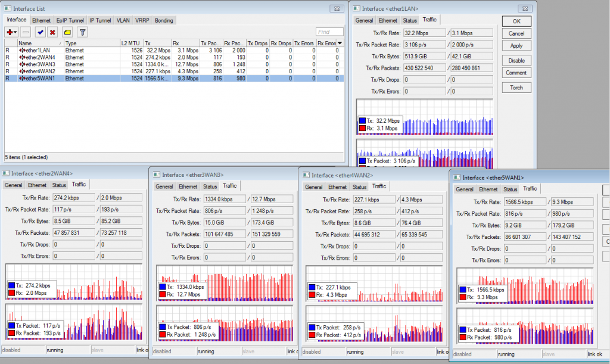Image resolution: width=610 pixels, height=364 pixels.
Task: Click the Interface List window title icon
Action: pyautogui.click(x=8, y=8)
